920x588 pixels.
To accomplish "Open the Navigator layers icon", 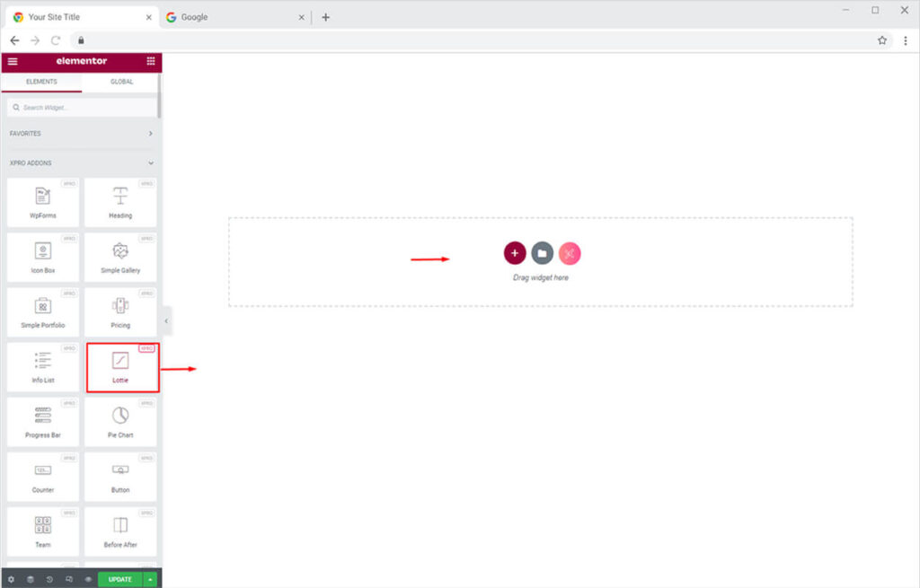I will tap(30, 580).
